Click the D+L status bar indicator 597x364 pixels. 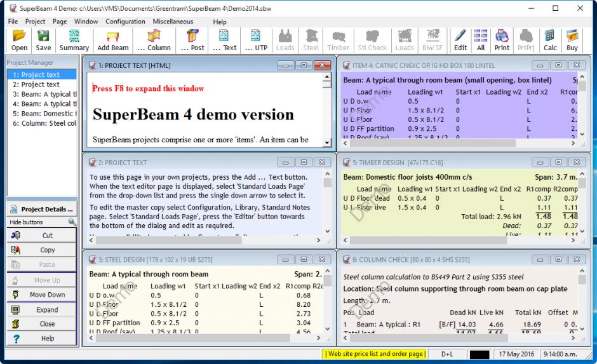[x=447, y=354]
